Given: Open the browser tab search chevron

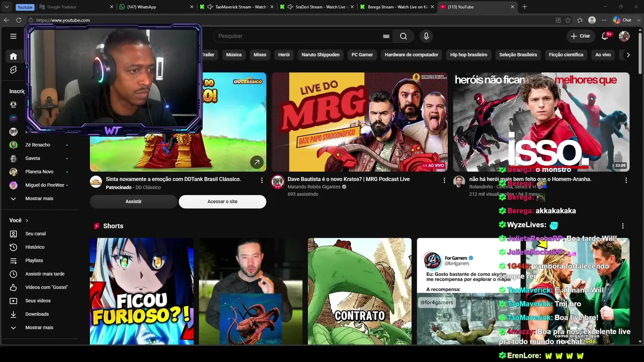Looking at the screenshot, I should [7, 7].
